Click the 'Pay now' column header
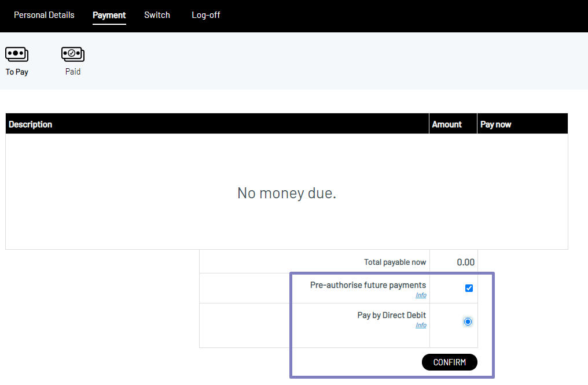Screen dimensions: 588x385 coord(495,124)
